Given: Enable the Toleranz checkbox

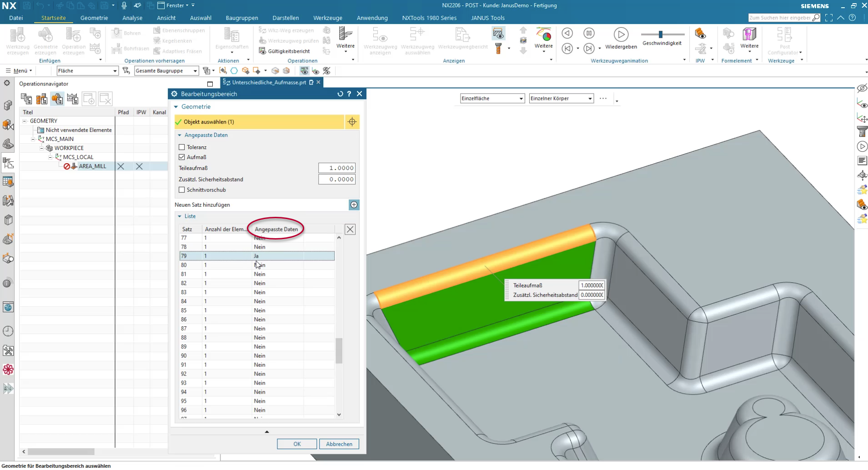Looking at the screenshot, I should (x=182, y=147).
